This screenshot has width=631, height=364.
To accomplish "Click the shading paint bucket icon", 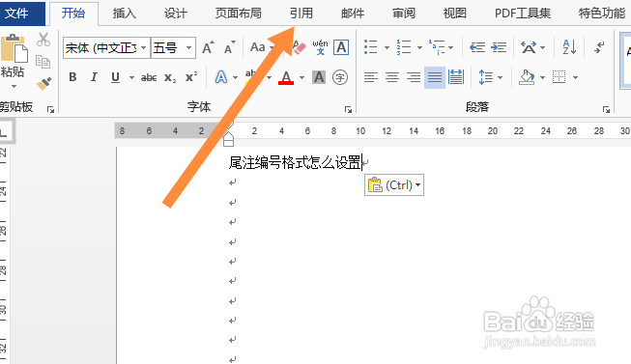I will (527, 77).
